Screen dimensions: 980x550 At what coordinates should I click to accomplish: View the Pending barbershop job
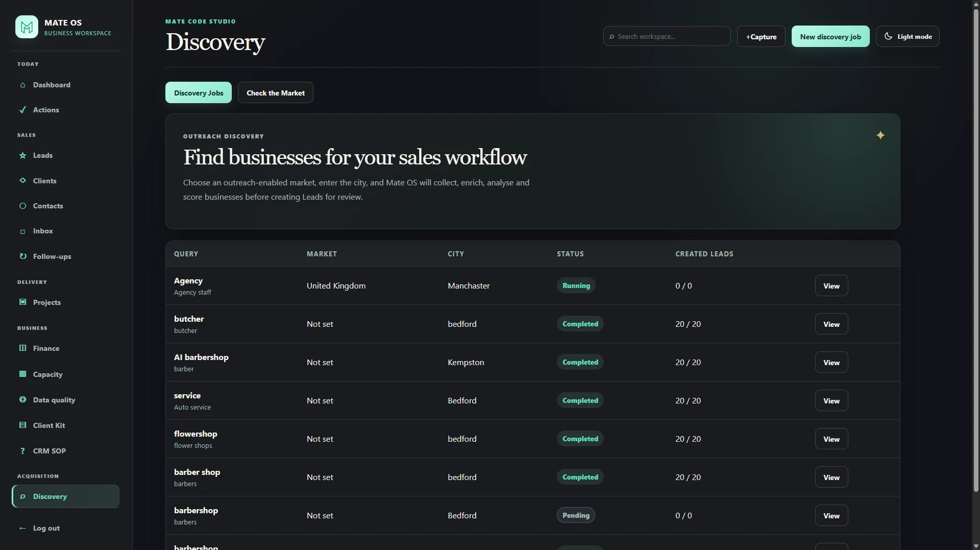coord(831,515)
